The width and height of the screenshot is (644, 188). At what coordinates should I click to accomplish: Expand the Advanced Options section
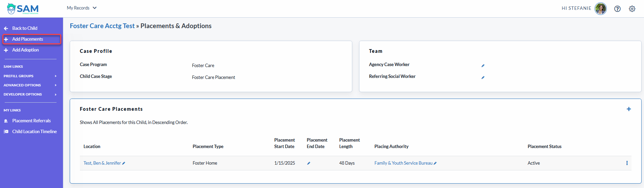click(30, 85)
